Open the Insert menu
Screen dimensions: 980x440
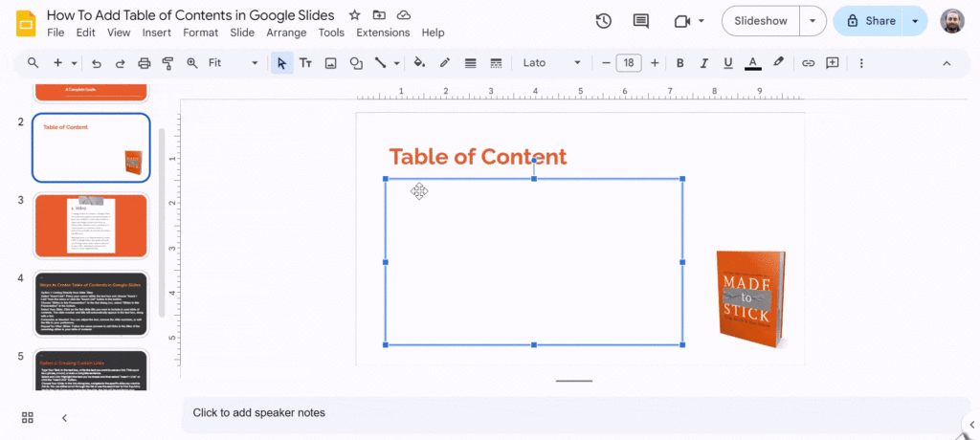[156, 33]
